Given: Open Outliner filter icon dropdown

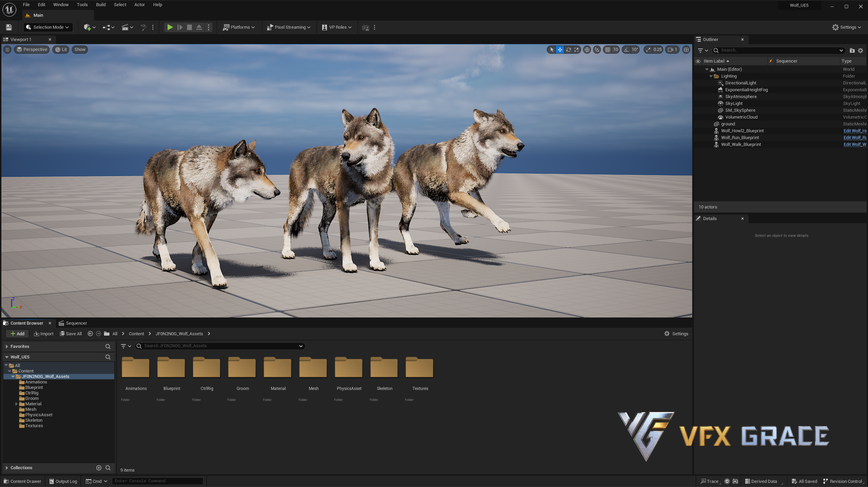Looking at the screenshot, I should (703, 51).
